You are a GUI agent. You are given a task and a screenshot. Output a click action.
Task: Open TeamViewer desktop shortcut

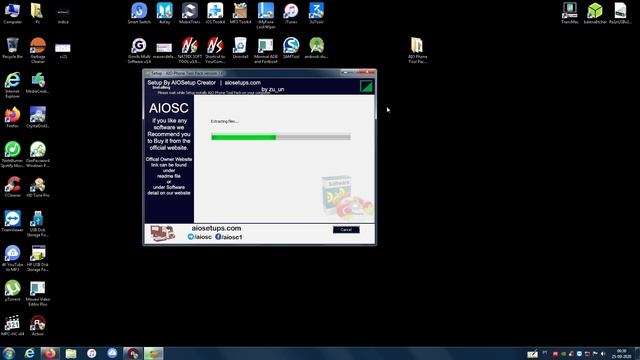click(12, 222)
